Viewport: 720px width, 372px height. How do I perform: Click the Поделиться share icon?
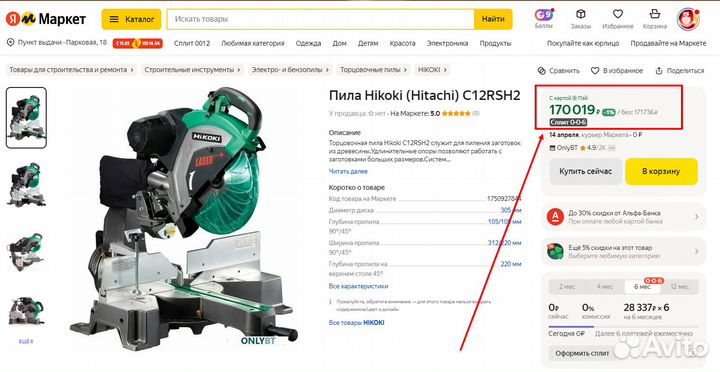[659, 71]
